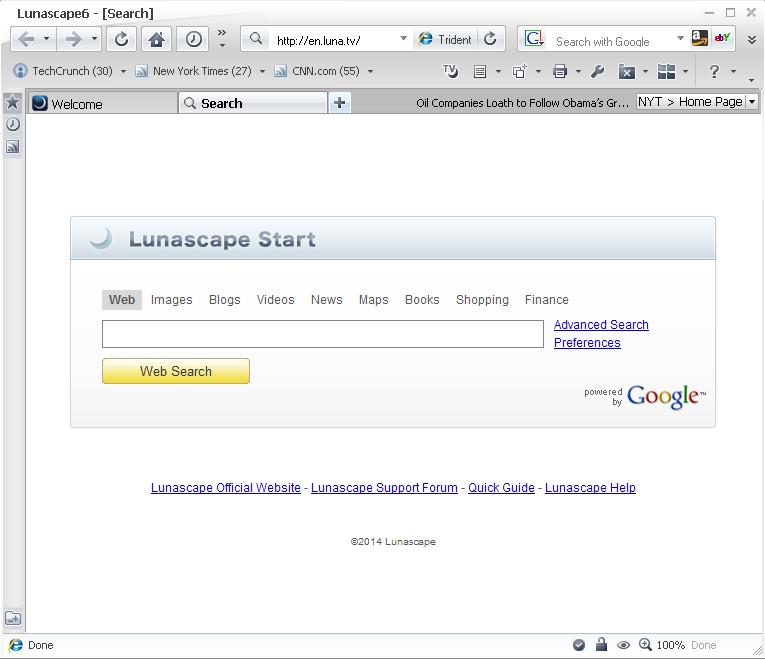This screenshot has width=765, height=659.
Task: Reload the page with the main toolbar refresh button
Action: coord(121,39)
